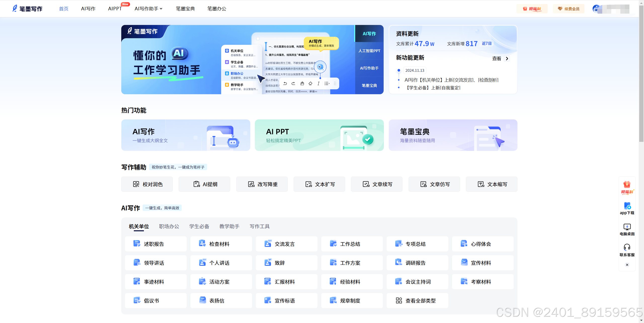Click the 电脑桌面 desktop icon
The width and height of the screenshot is (644, 323).
pyautogui.click(x=627, y=227)
